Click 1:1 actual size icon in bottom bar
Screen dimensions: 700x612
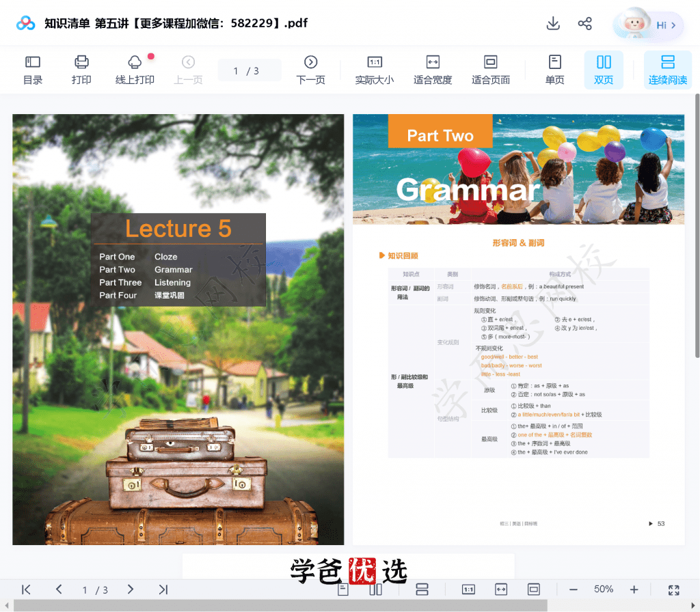[468, 589]
